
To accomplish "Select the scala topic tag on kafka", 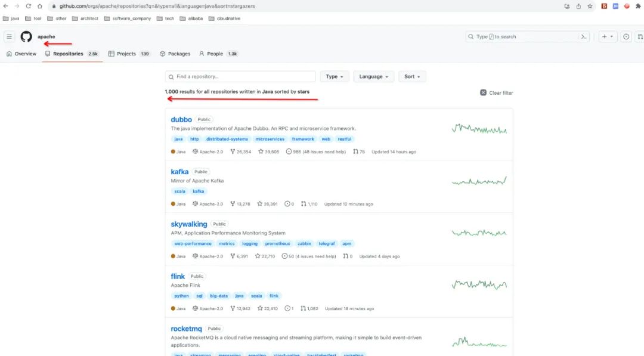I will point(179,191).
